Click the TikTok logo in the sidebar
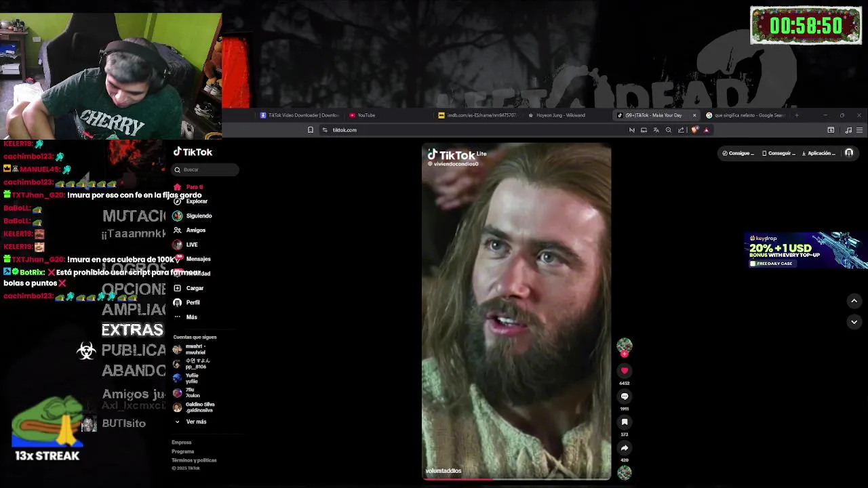Screen dimensions: 868x488 (193, 152)
